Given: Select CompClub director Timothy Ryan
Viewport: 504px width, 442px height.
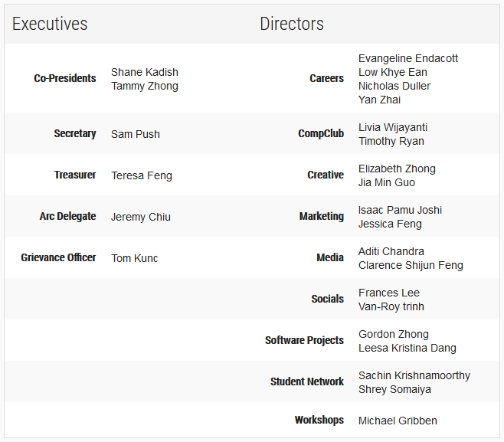Looking at the screenshot, I should 391,141.
